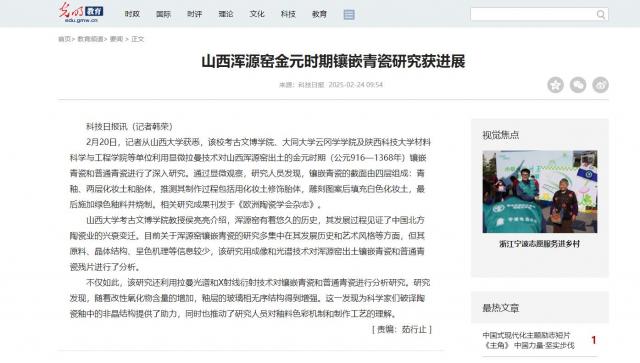The width and height of the screenshot is (640, 363).
Task: Open the volunteer service photo thumbnail
Action: pos(540,192)
